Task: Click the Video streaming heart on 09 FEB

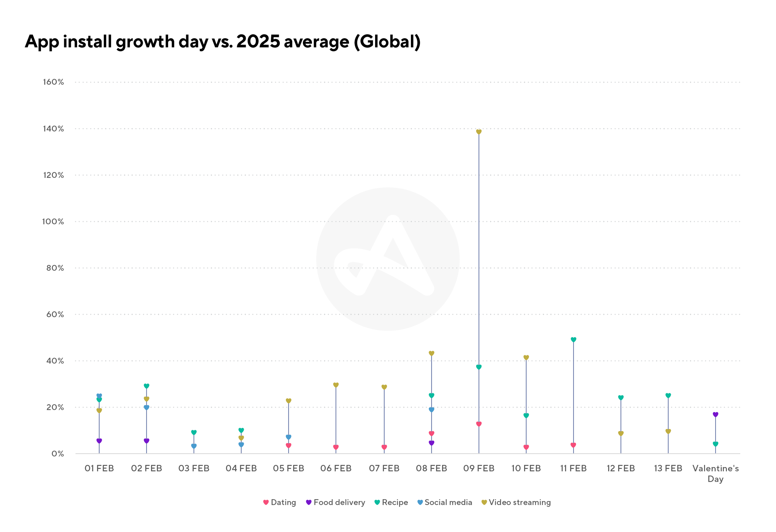Action: pyautogui.click(x=479, y=132)
